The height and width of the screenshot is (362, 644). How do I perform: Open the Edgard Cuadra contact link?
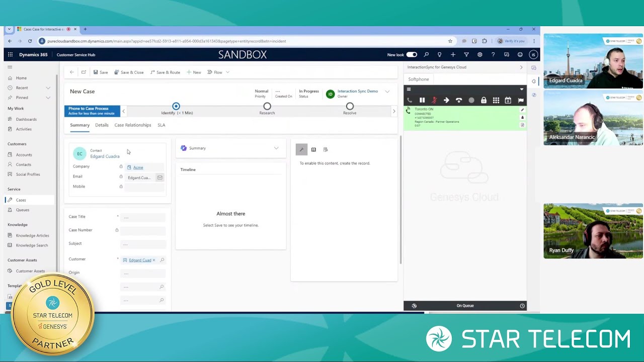105,156
